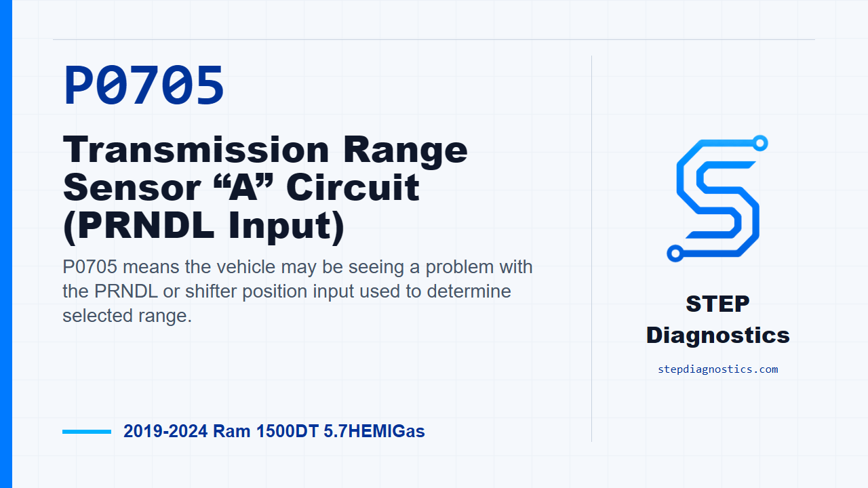Click the light-blue accent bar beside vehicle label

tap(87, 431)
